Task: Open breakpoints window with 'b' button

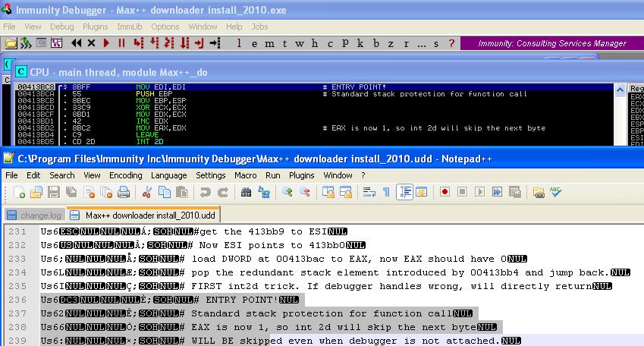Action: click(375, 43)
